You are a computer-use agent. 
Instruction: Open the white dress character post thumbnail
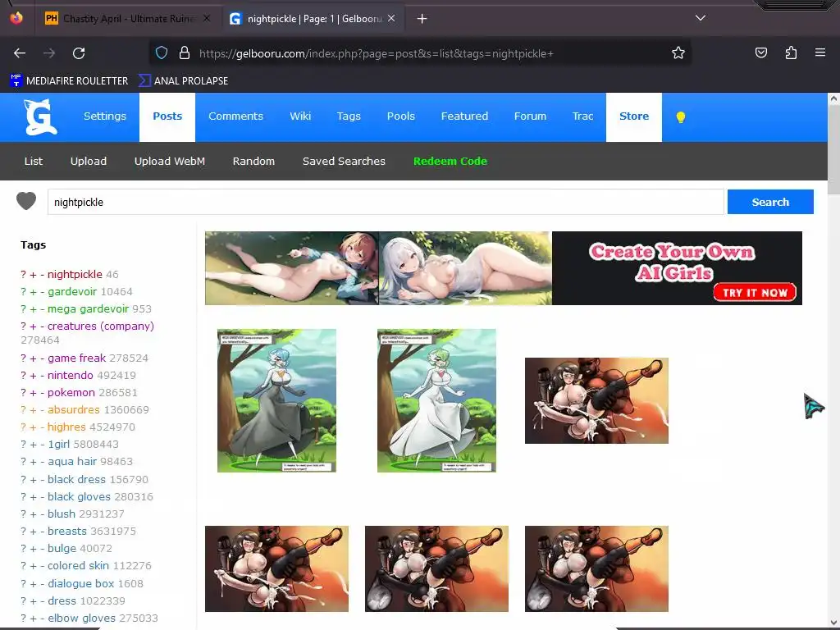pos(436,400)
